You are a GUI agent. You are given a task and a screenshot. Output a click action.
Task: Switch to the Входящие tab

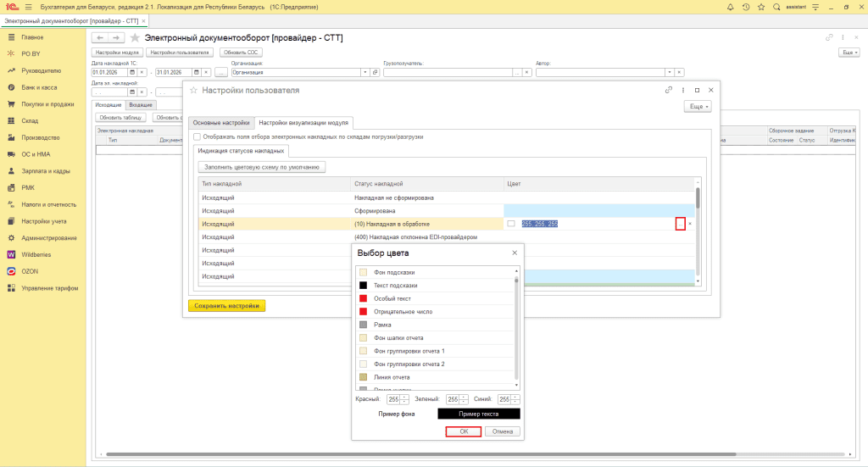(141, 104)
